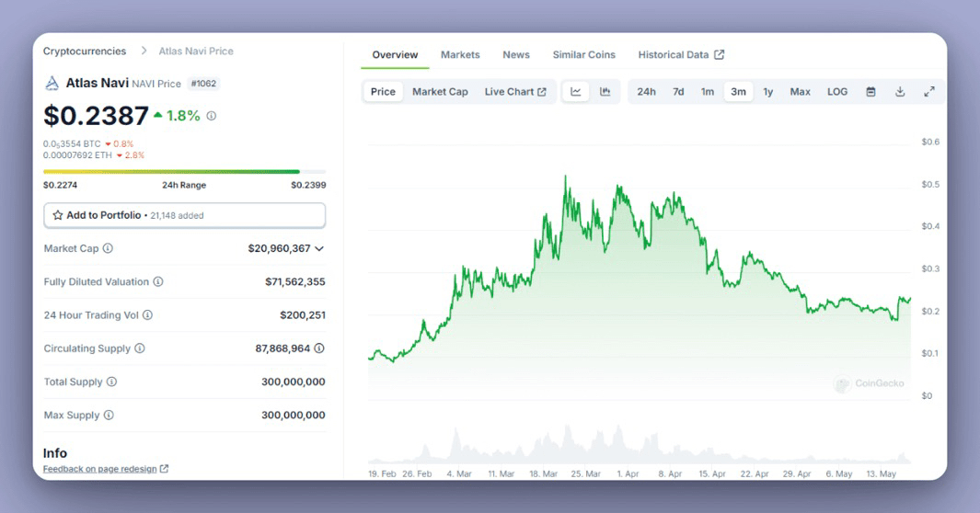980x513 pixels.
Task: Click the Atlas Navi logo icon
Action: pyautogui.click(x=52, y=83)
